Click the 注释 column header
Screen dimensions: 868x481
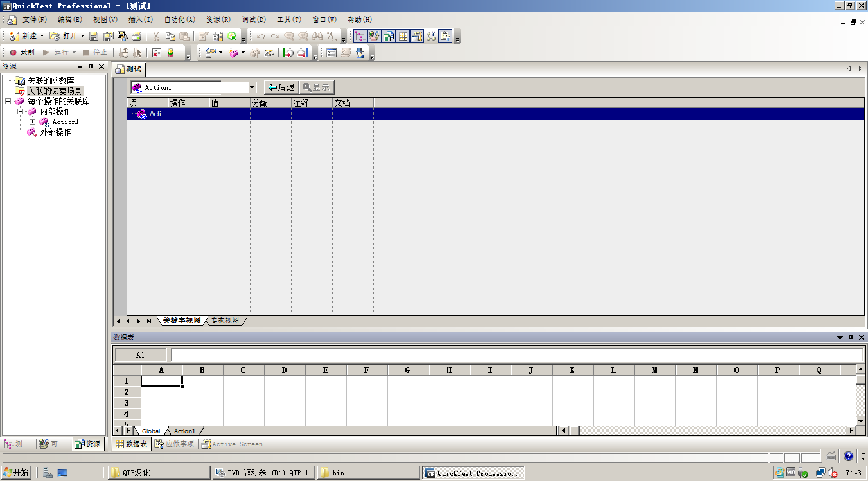click(x=312, y=103)
